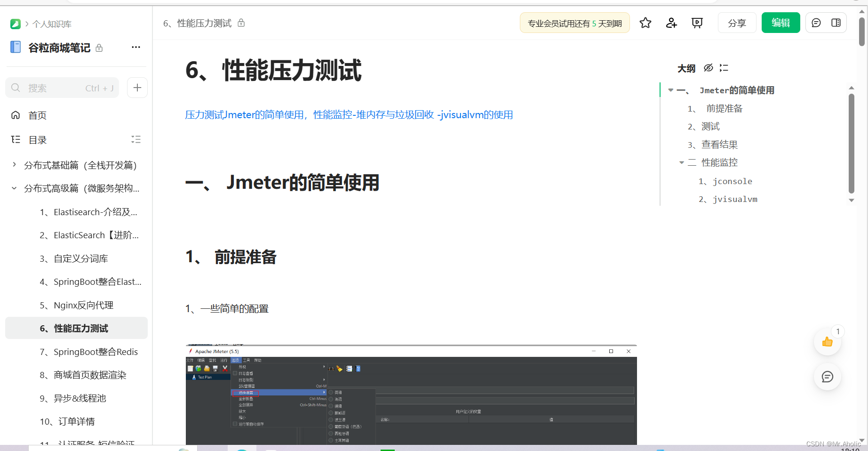Open the more options menu for 谷粒商城笔记
868x451 pixels.
tap(136, 47)
